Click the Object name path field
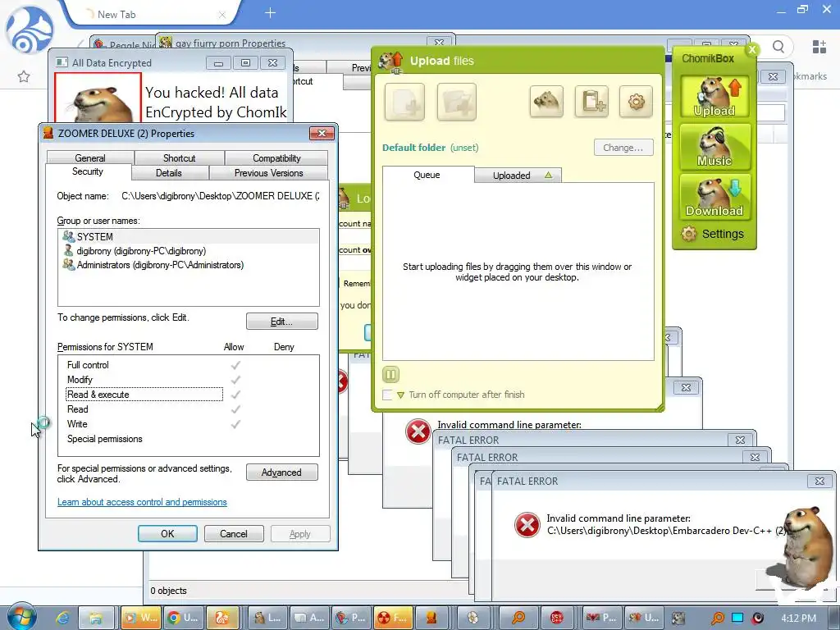The height and width of the screenshot is (630, 840). [x=220, y=196]
